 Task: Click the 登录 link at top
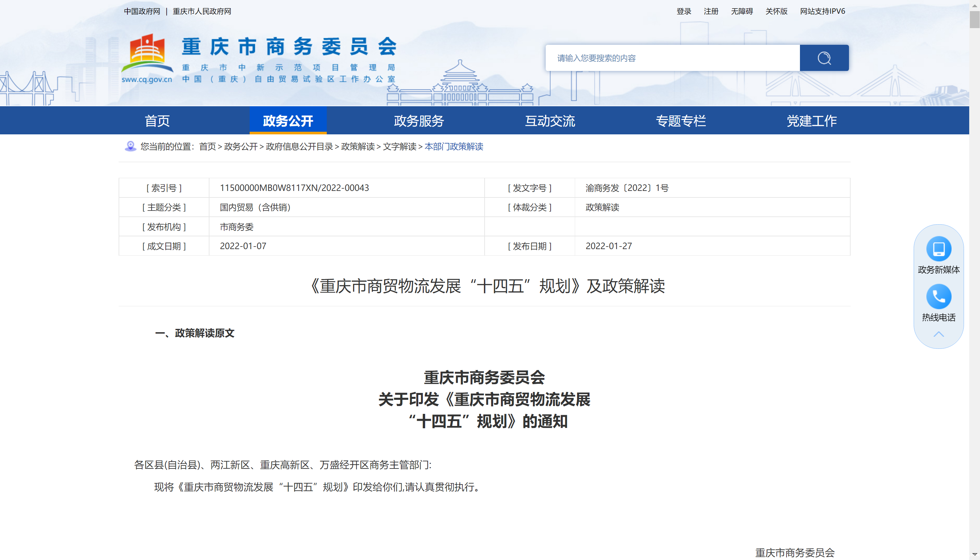point(684,11)
